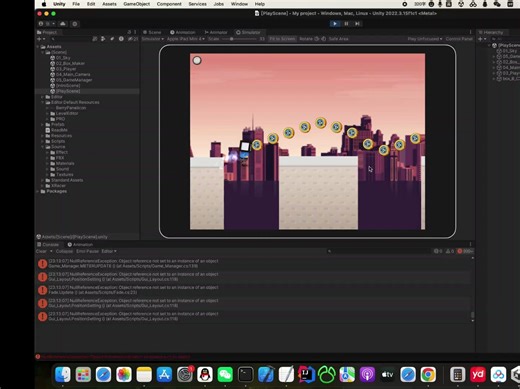
Task: Toggle the hidden packages eye counter
Action: point(133,39)
